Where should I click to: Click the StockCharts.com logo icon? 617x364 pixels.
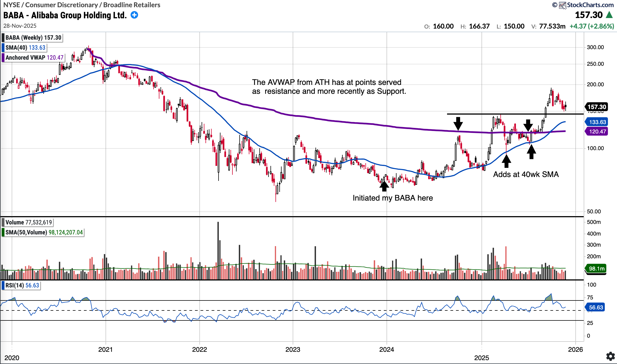pos(563,5)
